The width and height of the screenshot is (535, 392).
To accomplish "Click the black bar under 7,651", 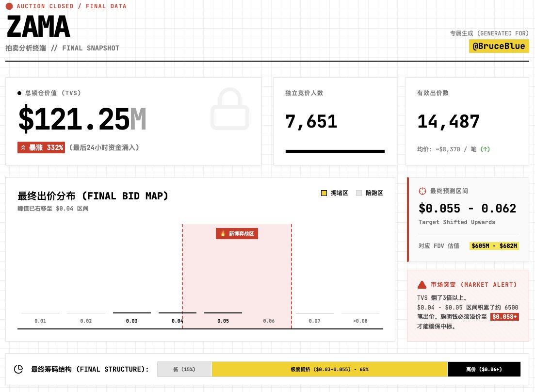I will tap(335, 151).
